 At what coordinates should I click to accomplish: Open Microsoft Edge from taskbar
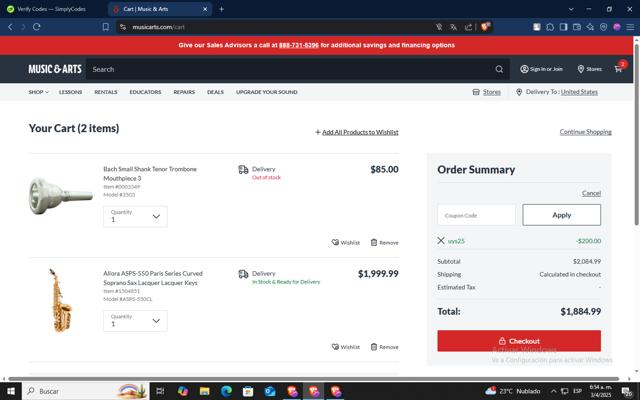click(226, 391)
